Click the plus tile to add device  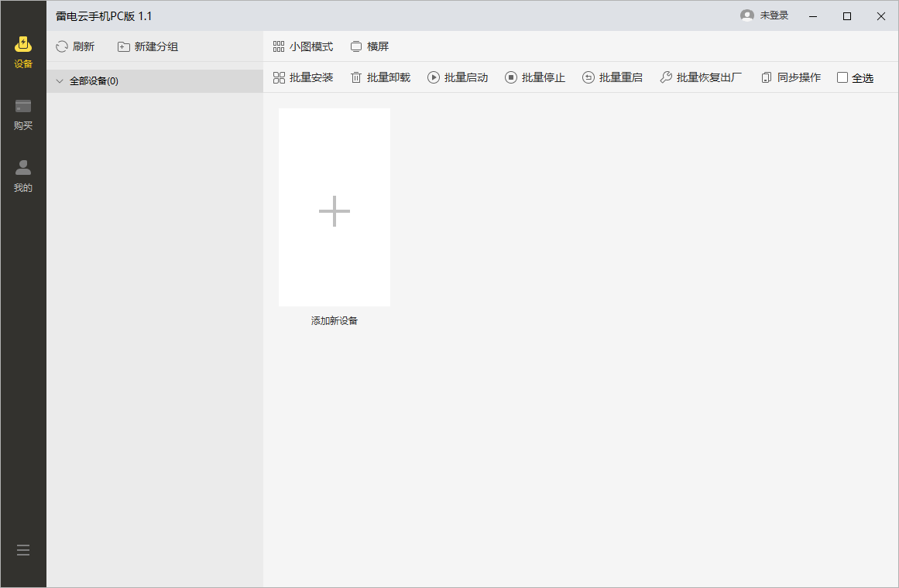click(335, 207)
